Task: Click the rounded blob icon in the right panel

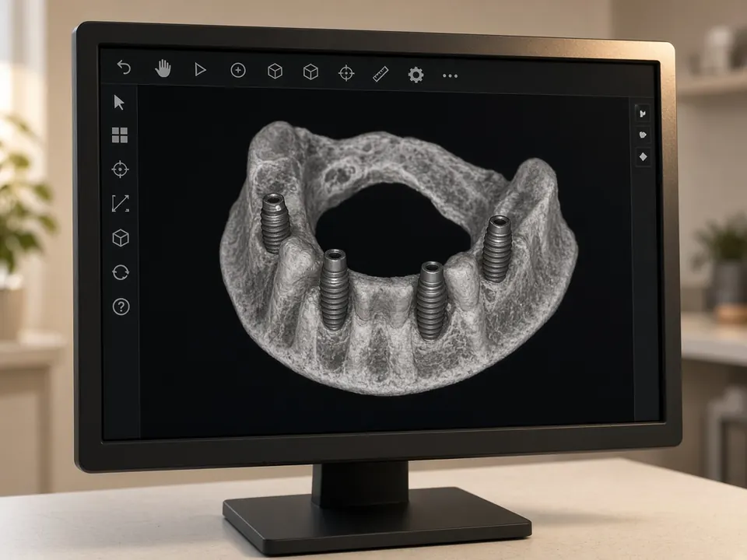Action: [x=643, y=135]
